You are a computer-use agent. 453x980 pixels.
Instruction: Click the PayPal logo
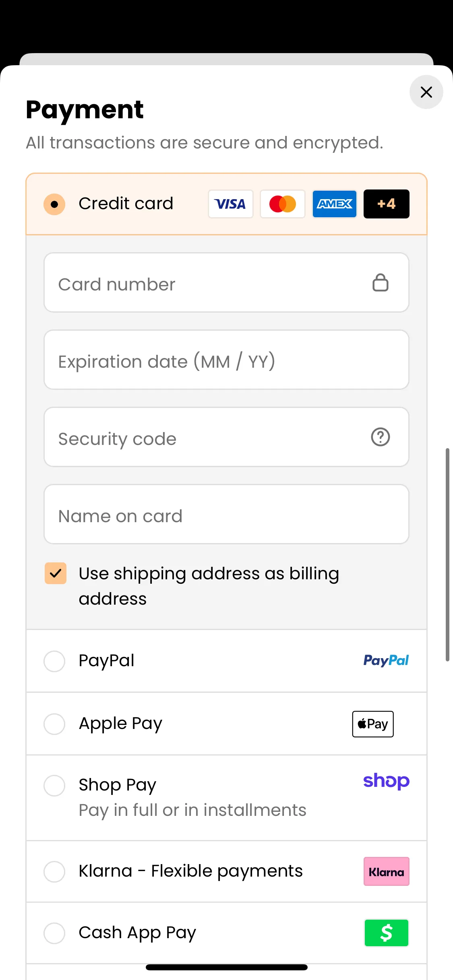386,661
